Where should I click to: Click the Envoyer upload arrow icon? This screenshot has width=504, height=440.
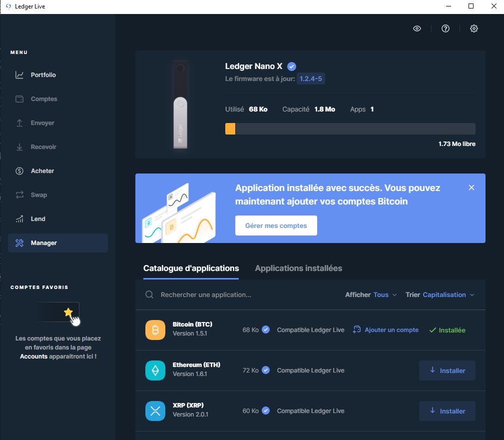[x=19, y=123]
